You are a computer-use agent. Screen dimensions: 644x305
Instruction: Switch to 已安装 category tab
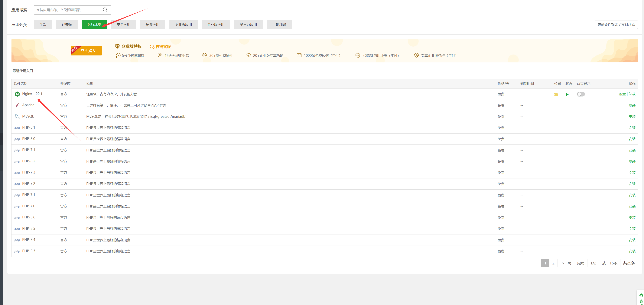[x=67, y=24]
